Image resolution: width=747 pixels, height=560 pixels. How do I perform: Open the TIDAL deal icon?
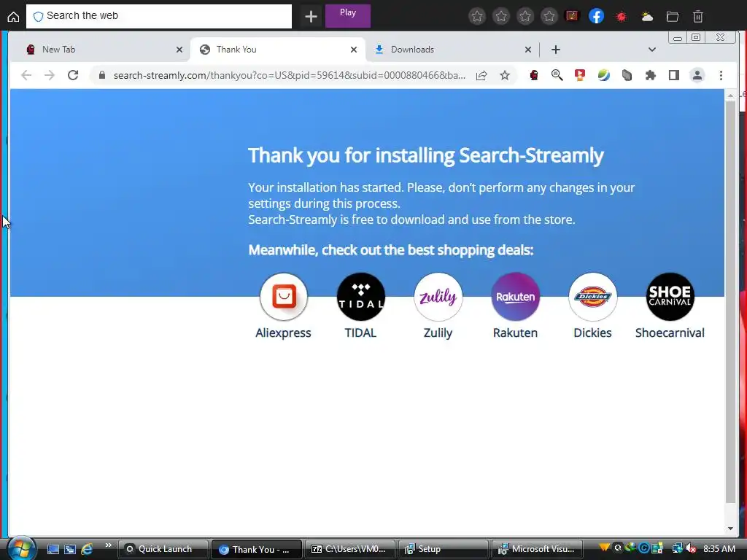tap(360, 297)
